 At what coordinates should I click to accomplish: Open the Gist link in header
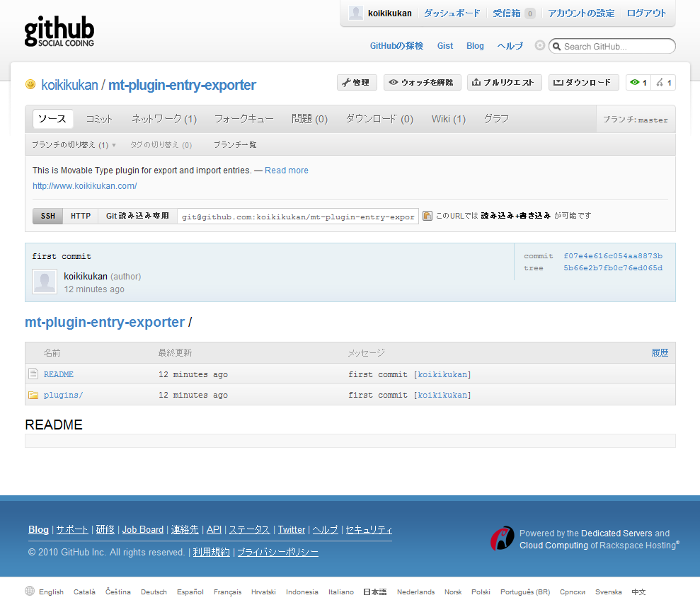pos(444,46)
